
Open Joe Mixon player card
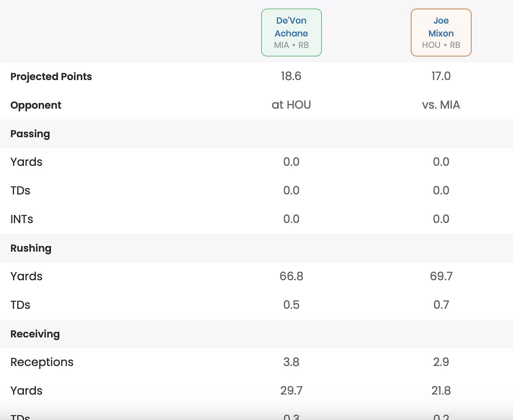(x=441, y=33)
